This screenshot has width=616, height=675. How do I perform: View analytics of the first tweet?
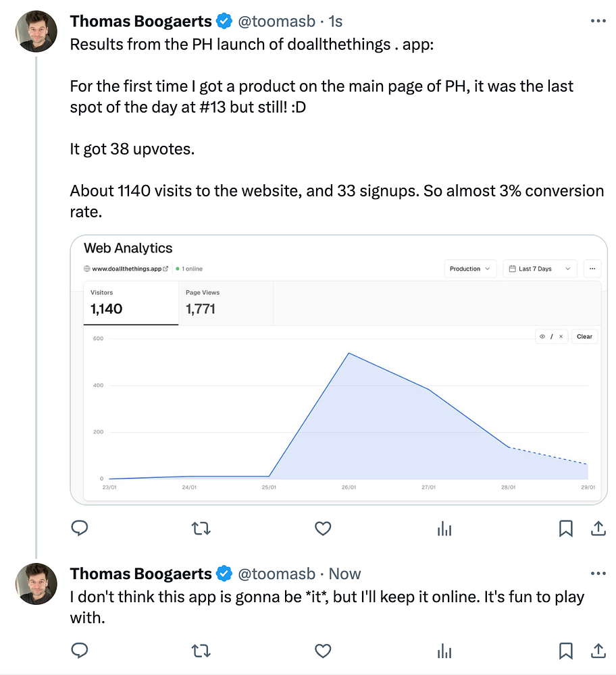click(x=444, y=529)
